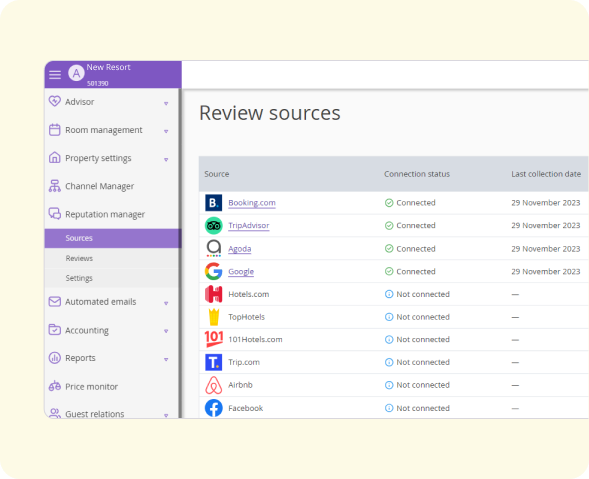The height and width of the screenshot is (479, 589).
Task: Expand the Automated emails arrow
Action: tap(166, 303)
